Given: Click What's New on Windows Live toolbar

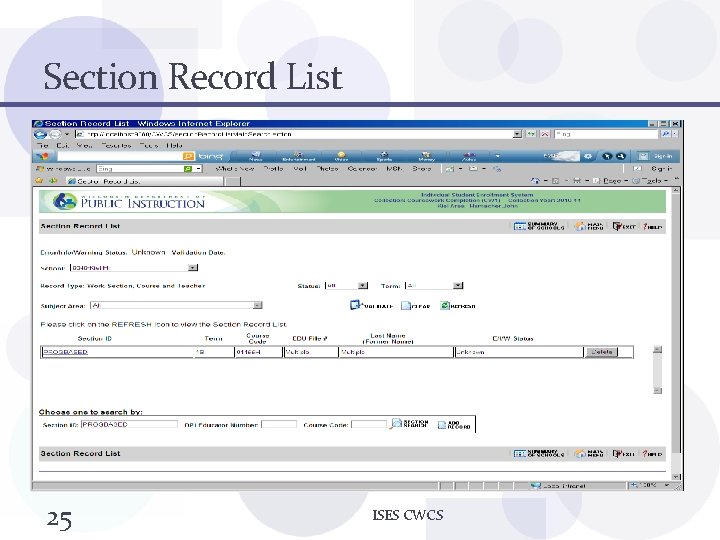Looking at the screenshot, I should 235,169.
